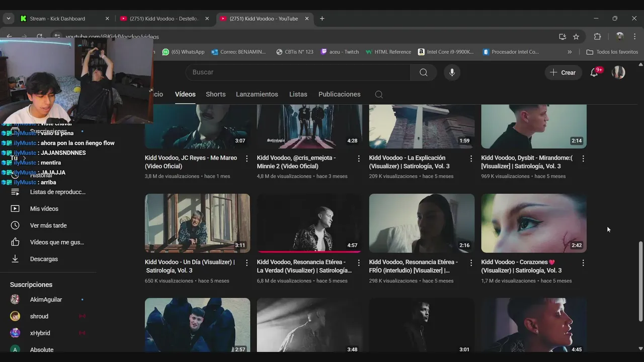Click the Crear button
644x362 pixels.
click(x=563, y=72)
